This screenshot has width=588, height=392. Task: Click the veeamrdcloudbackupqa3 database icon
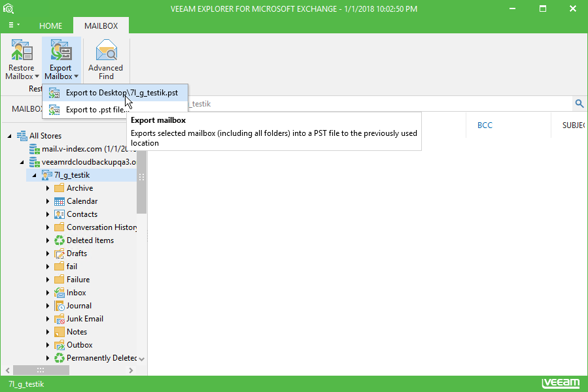(35, 162)
